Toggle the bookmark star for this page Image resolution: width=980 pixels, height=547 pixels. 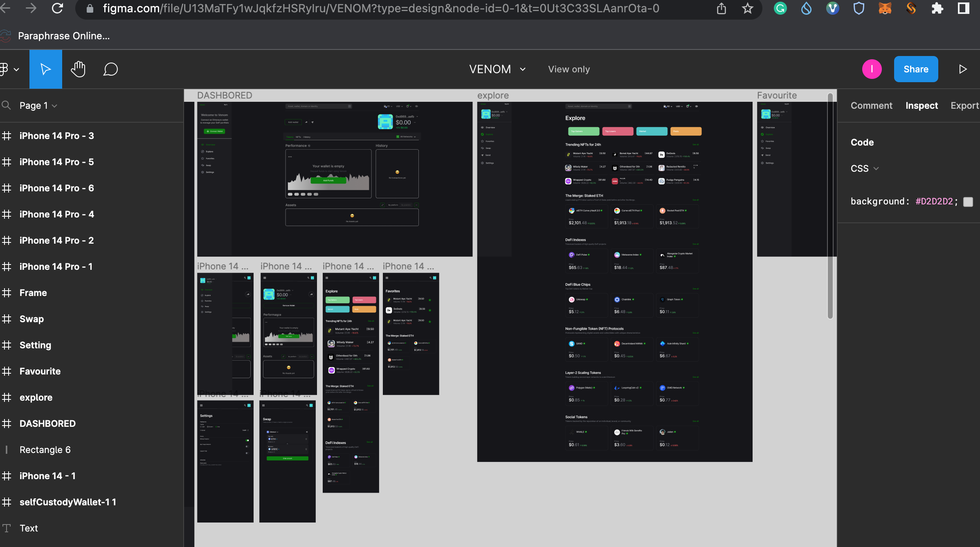click(748, 8)
